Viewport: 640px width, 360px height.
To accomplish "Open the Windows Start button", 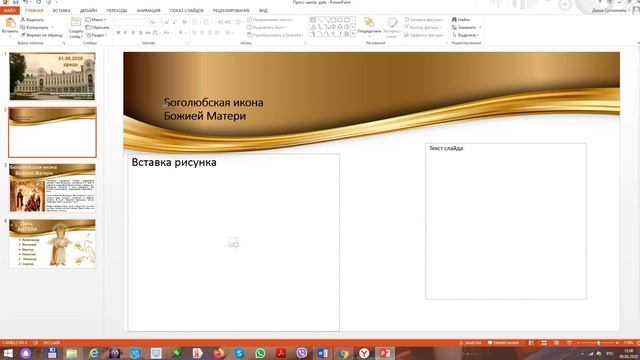I will (x=7, y=353).
